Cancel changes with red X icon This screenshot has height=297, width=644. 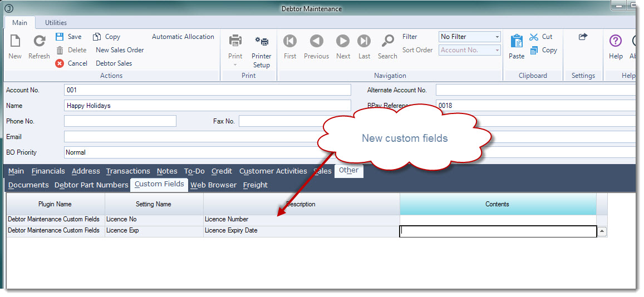[x=71, y=63]
